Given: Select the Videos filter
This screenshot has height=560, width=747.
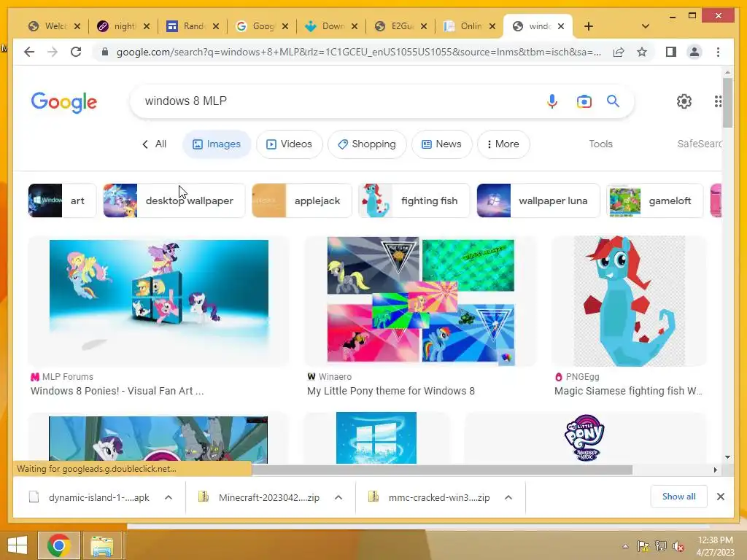Looking at the screenshot, I should pos(289,144).
